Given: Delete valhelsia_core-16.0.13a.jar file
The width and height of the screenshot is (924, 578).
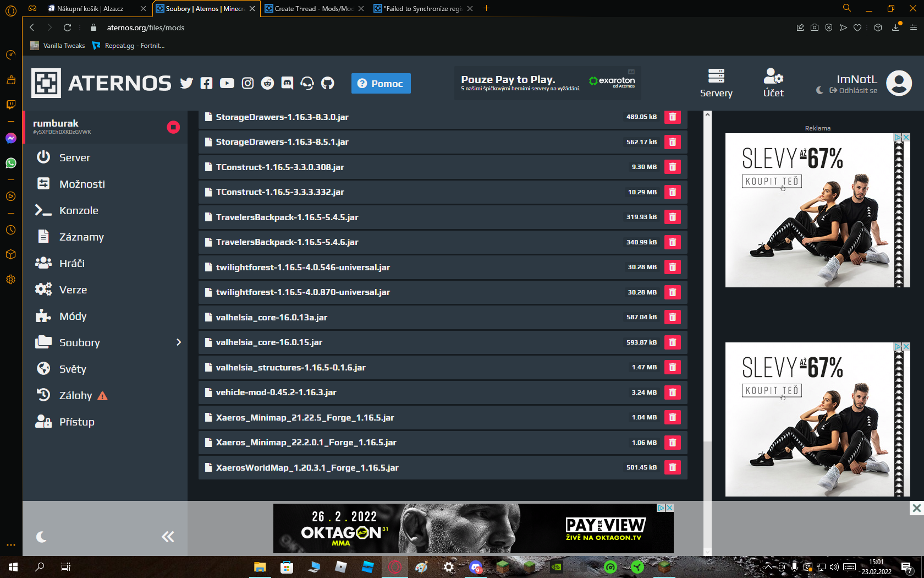Looking at the screenshot, I should click(x=672, y=317).
